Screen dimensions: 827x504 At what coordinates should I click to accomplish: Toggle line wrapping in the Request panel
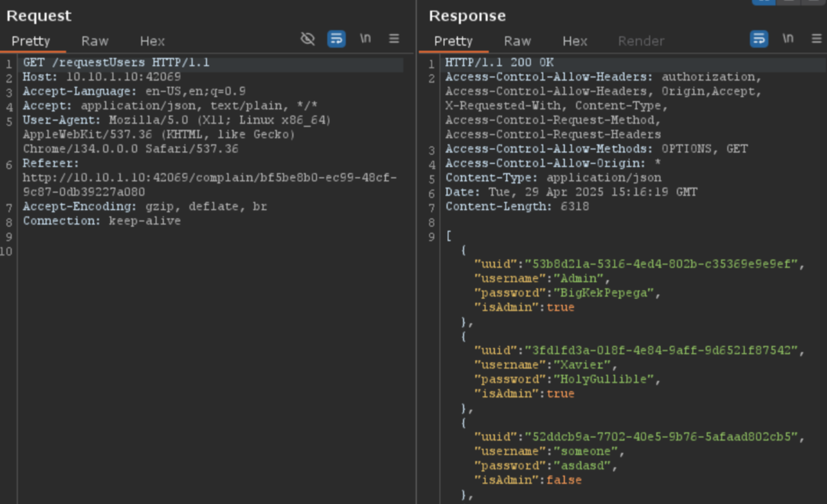click(x=336, y=39)
